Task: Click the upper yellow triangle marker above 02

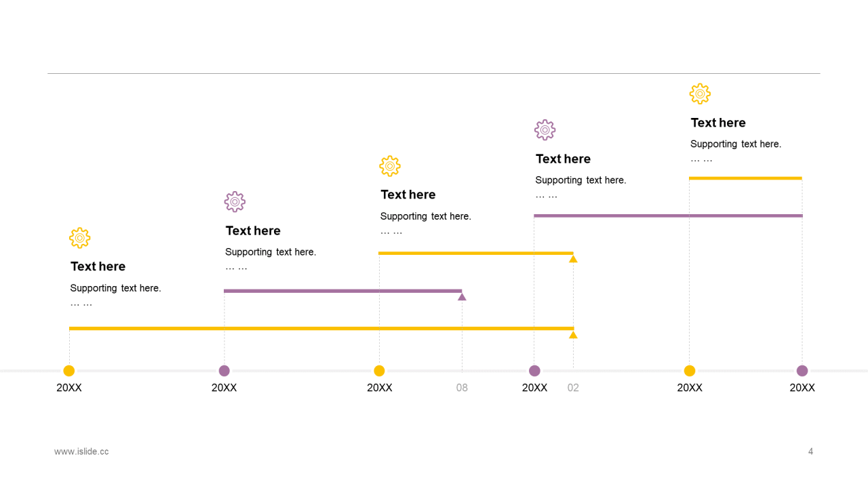Action: click(573, 259)
